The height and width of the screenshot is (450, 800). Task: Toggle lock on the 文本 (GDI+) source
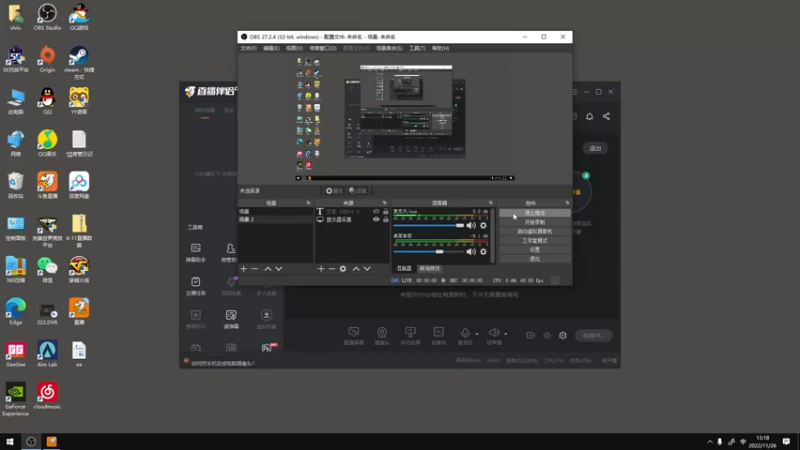point(386,211)
